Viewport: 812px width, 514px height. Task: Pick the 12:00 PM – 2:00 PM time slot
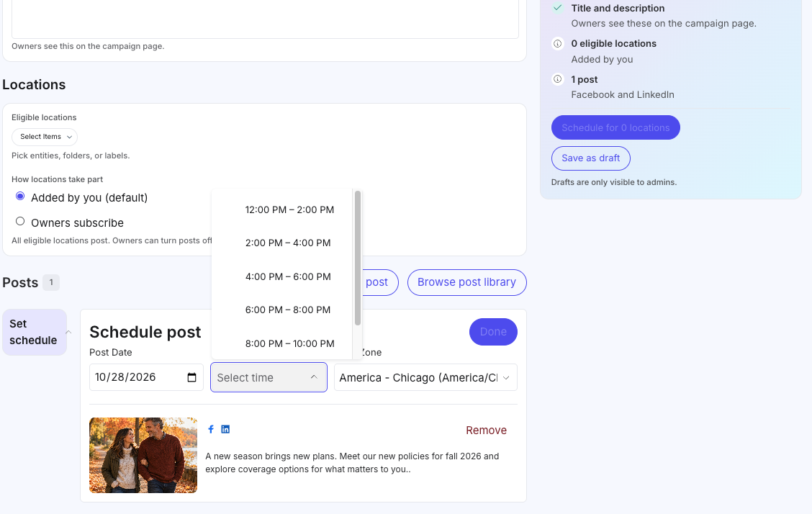click(289, 209)
